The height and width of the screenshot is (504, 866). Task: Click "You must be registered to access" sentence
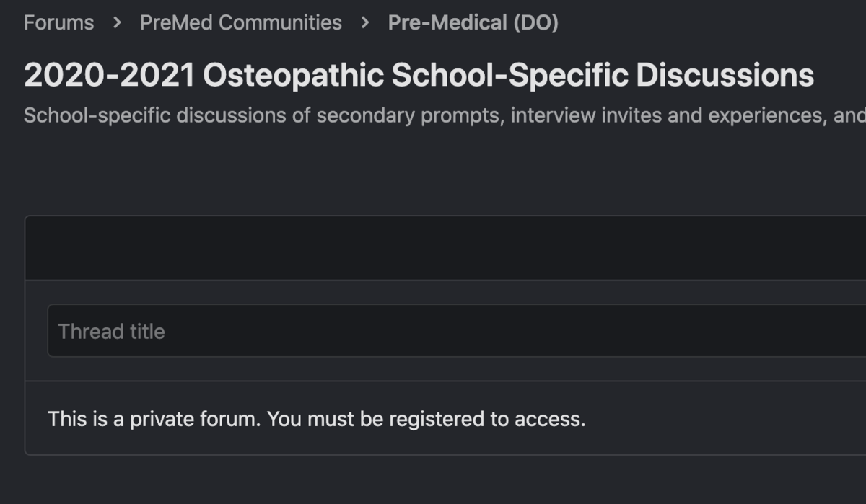click(x=426, y=419)
